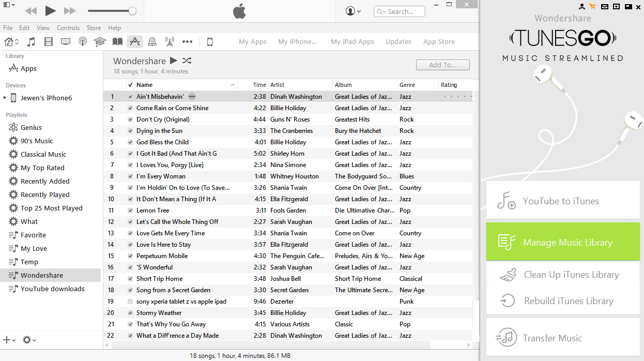Uncheck the Dying in the Sun checkbox
The width and height of the screenshot is (644, 361).
coord(130,131)
